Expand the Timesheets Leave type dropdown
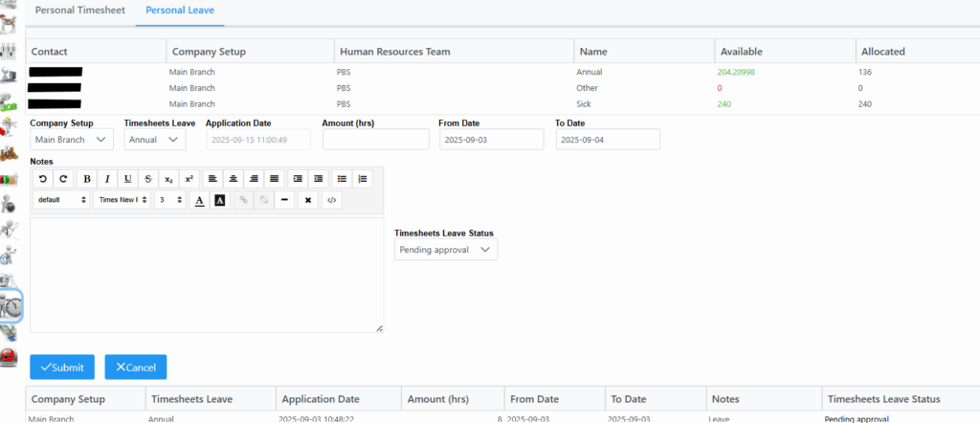Viewport: 980px width, 423px height. pos(155,140)
